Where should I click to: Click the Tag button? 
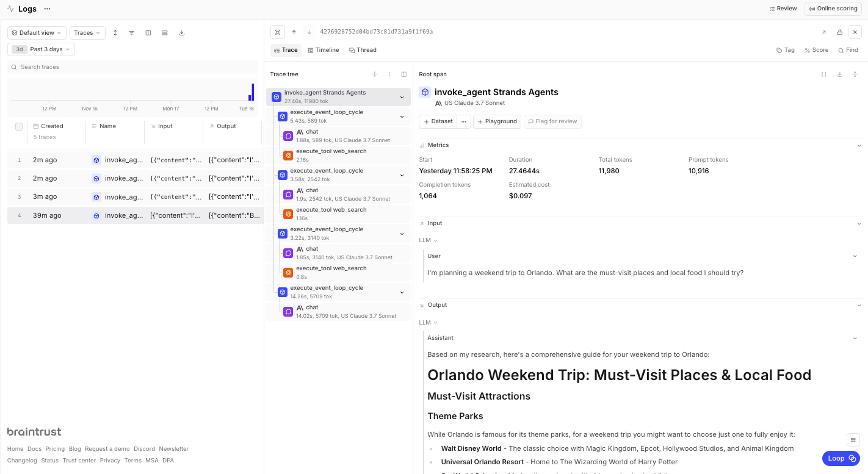pyautogui.click(x=786, y=50)
